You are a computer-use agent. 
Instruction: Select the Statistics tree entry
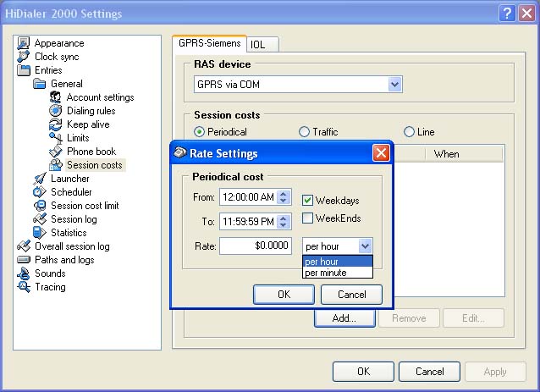click(69, 233)
